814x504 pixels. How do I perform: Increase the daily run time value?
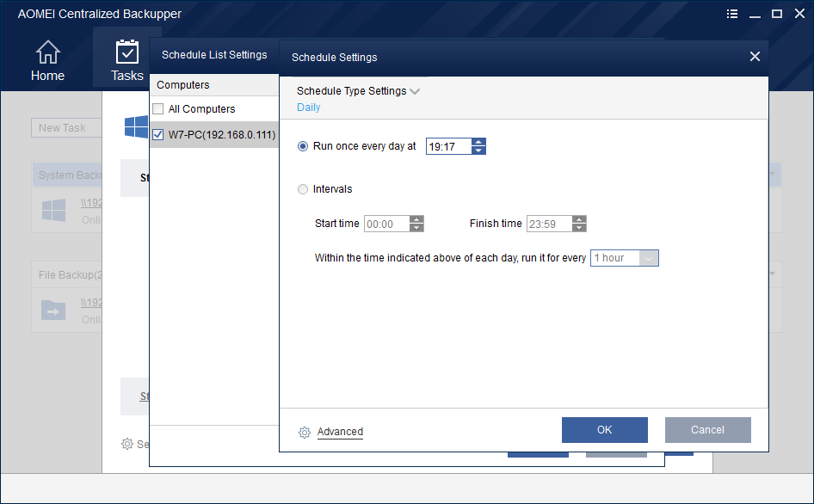pyautogui.click(x=478, y=142)
